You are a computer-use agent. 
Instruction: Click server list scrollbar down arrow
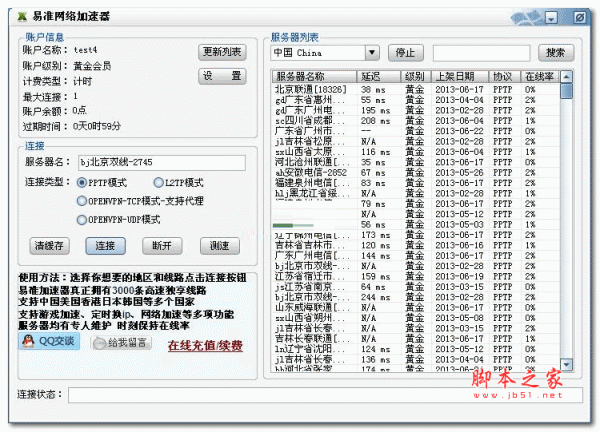566,364
